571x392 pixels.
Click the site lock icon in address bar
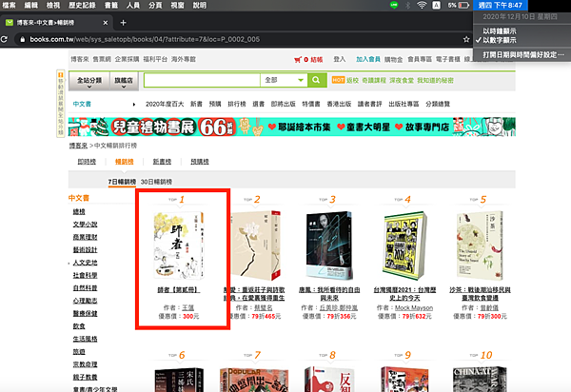tap(23, 39)
